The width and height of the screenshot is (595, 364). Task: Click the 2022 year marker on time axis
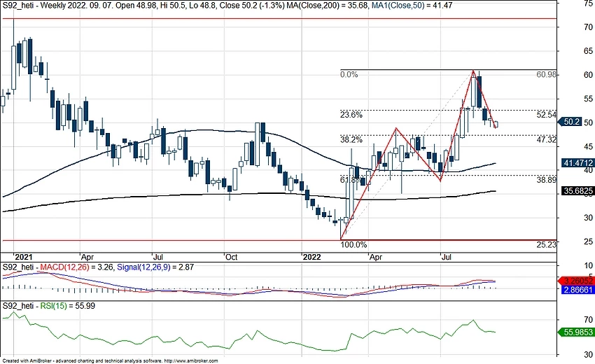pyautogui.click(x=311, y=257)
